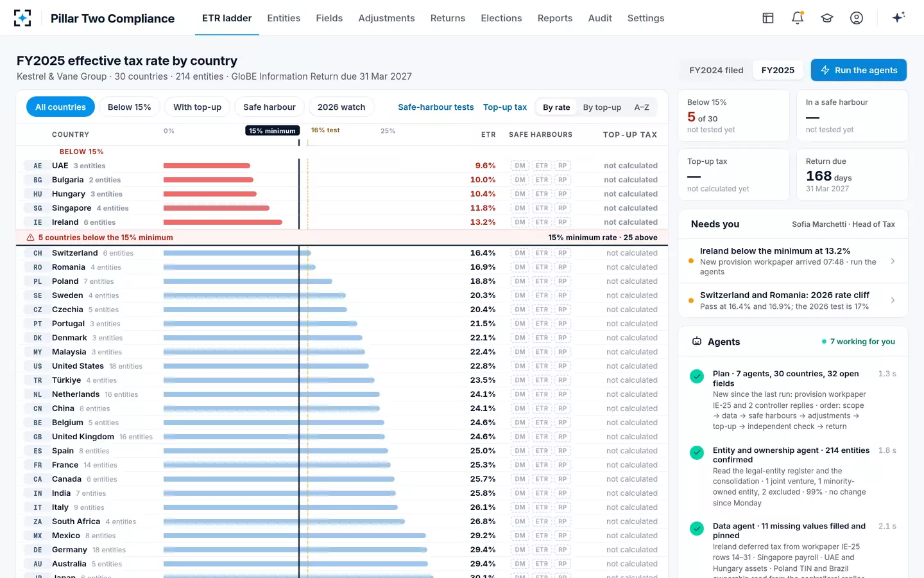Image resolution: width=924 pixels, height=578 pixels.
Task: Click Ireland's red ETR bar
Action: 223,222
